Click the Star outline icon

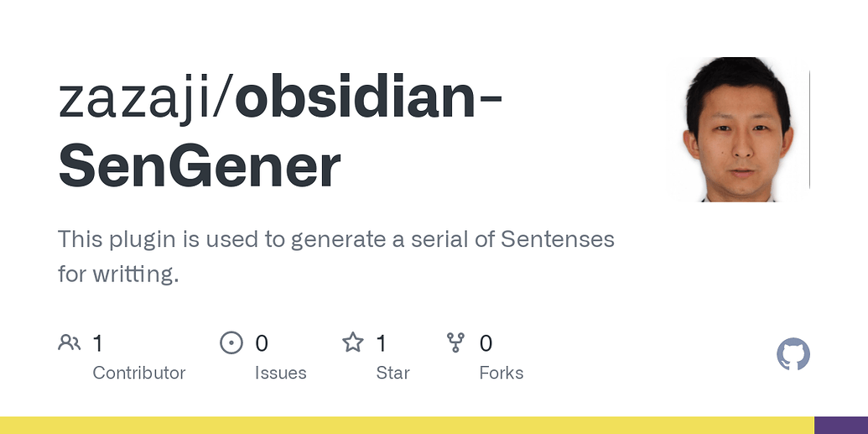point(353,342)
